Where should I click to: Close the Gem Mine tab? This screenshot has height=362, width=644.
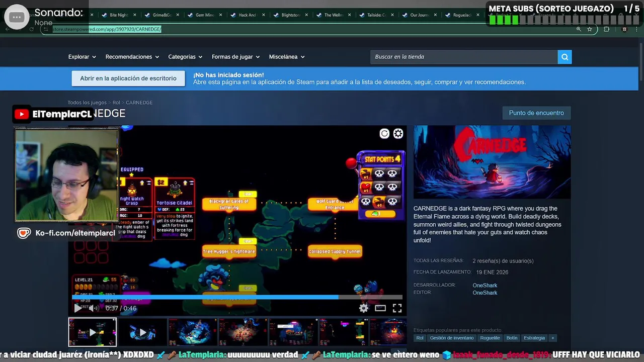coord(220,15)
